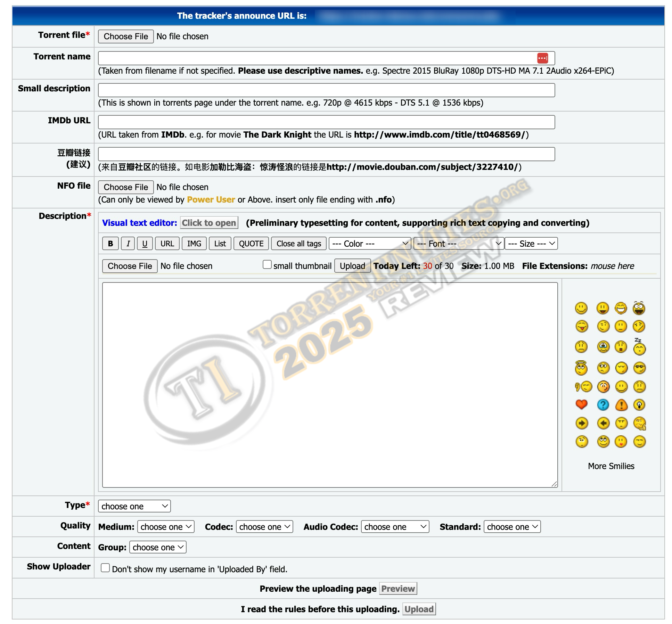Insert the blue question mark icon
Viewport: 672px width, 624px height.
click(x=603, y=405)
